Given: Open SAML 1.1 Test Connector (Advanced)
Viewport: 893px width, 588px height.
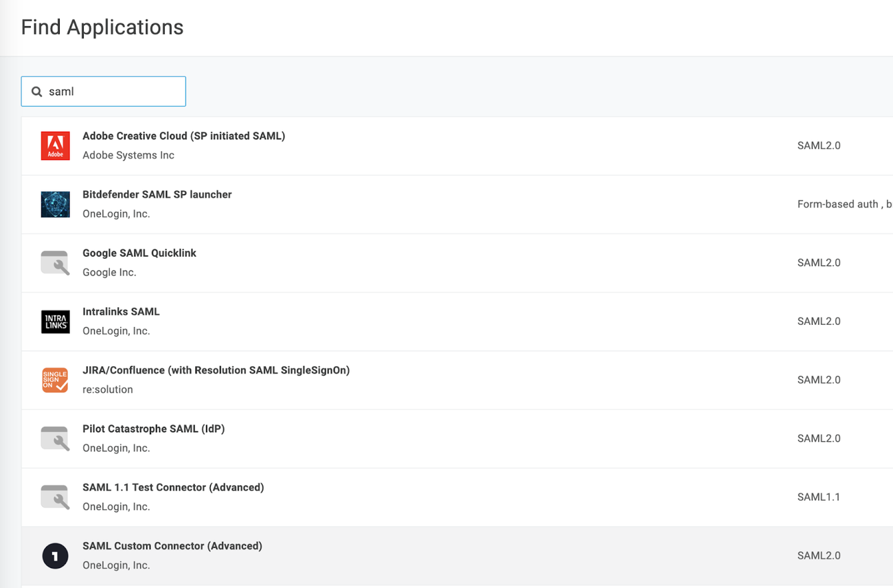Looking at the screenshot, I should [173, 487].
